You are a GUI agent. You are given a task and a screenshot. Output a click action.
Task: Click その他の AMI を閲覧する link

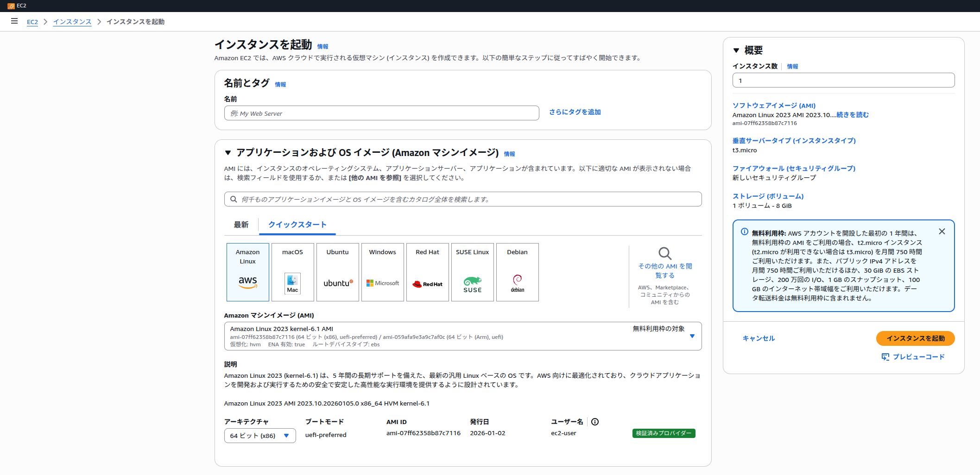(x=665, y=271)
